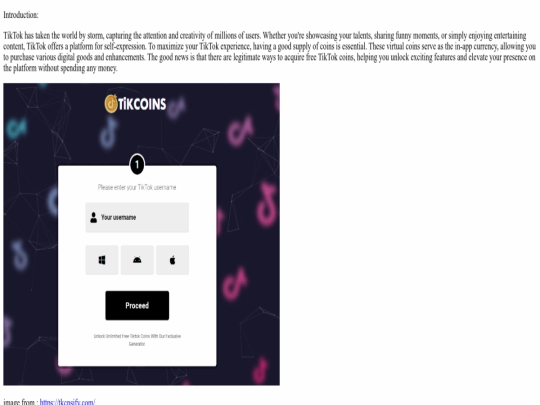The width and height of the screenshot is (540, 405).
Task: Click the TIKCOINS title text
Action: click(x=142, y=104)
